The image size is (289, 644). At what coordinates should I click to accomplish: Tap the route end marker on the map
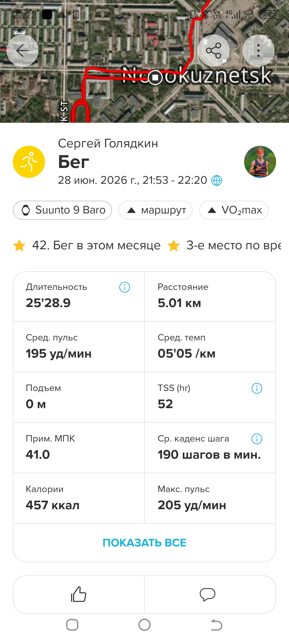coord(155,78)
